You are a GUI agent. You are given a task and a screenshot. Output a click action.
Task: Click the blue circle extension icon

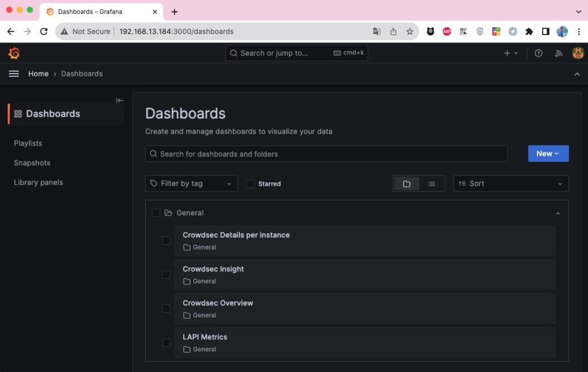click(513, 32)
